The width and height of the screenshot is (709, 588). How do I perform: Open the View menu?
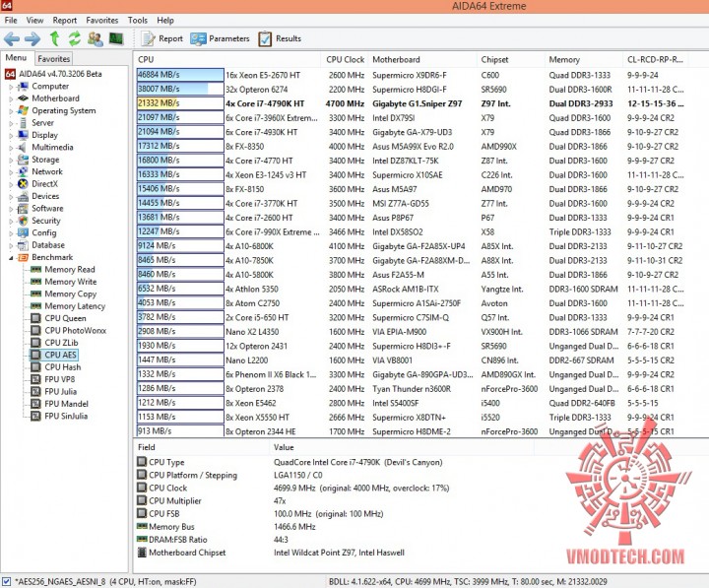coord(34,21)
